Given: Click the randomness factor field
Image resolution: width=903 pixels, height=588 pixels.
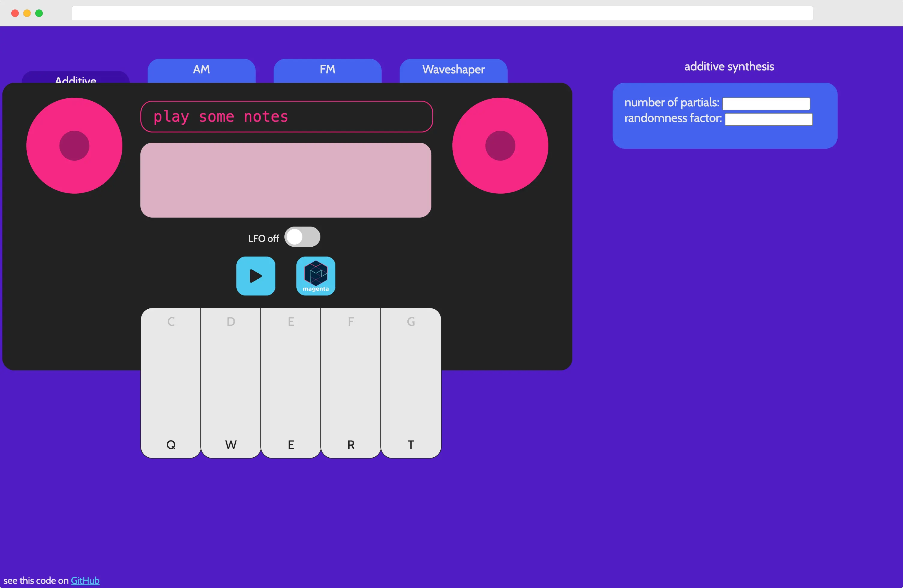Looking at the screenshot, I should (x=768, y=119).
